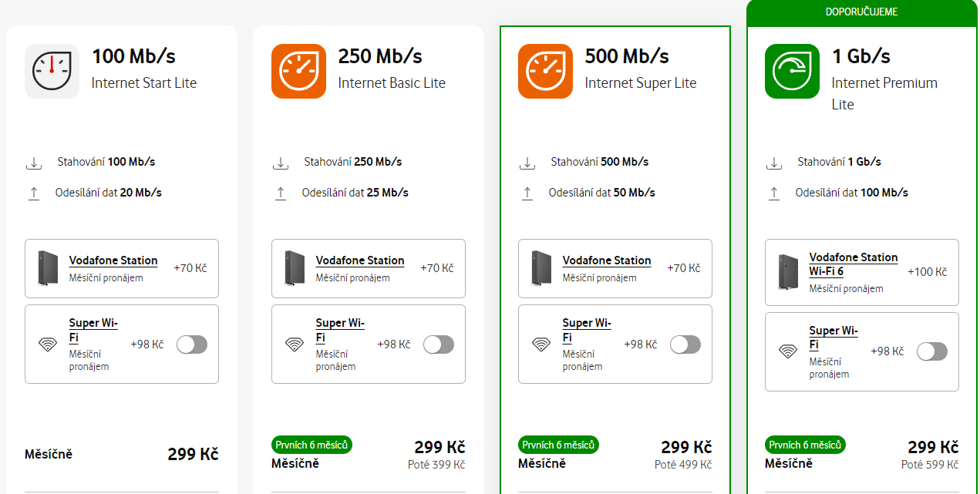Click the 500 Mb/s orange speed icon
Viewport: 980px width, 494px height.
pos(545,71)
